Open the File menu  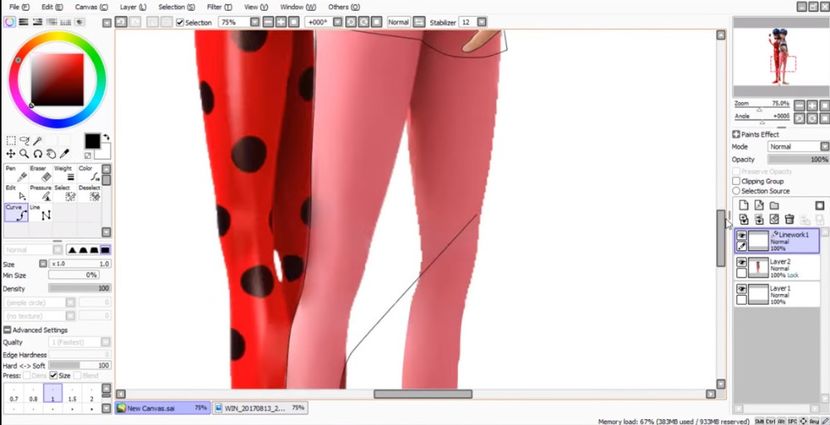[19, 7]
